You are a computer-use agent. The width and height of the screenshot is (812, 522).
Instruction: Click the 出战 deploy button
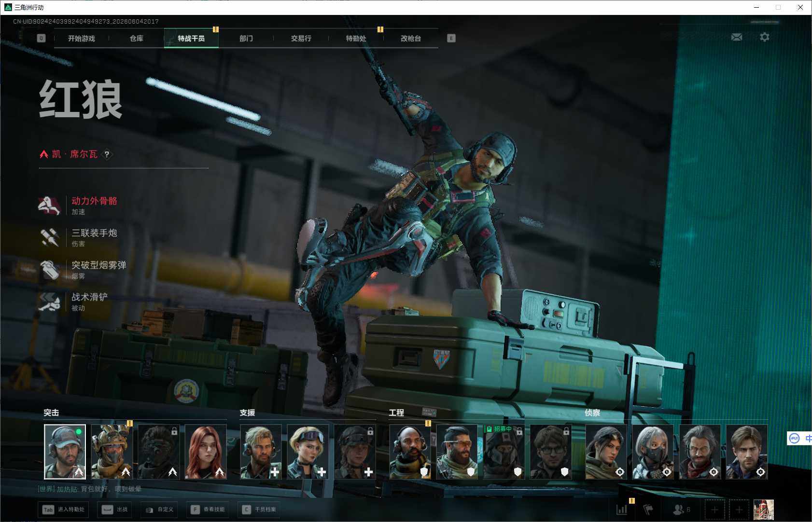(x=115, y=509)
